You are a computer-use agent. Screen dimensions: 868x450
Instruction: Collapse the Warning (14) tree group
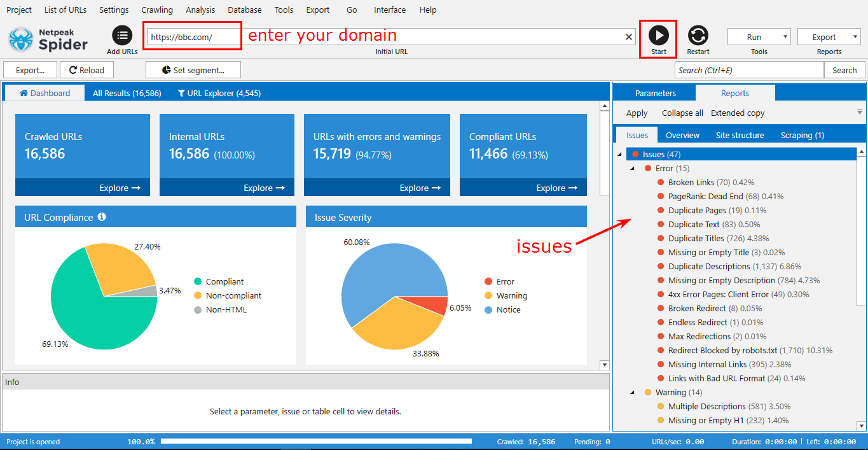click(632, 393)
